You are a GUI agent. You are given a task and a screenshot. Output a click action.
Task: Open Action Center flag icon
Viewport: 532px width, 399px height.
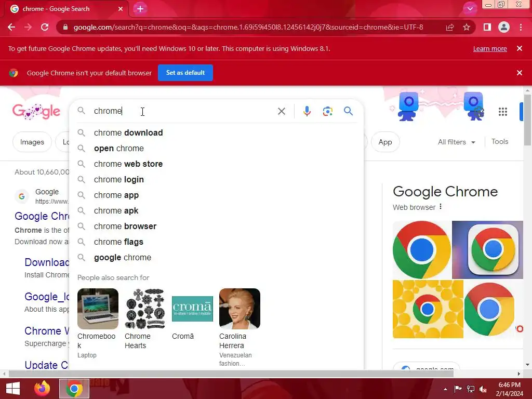point(458,389)
